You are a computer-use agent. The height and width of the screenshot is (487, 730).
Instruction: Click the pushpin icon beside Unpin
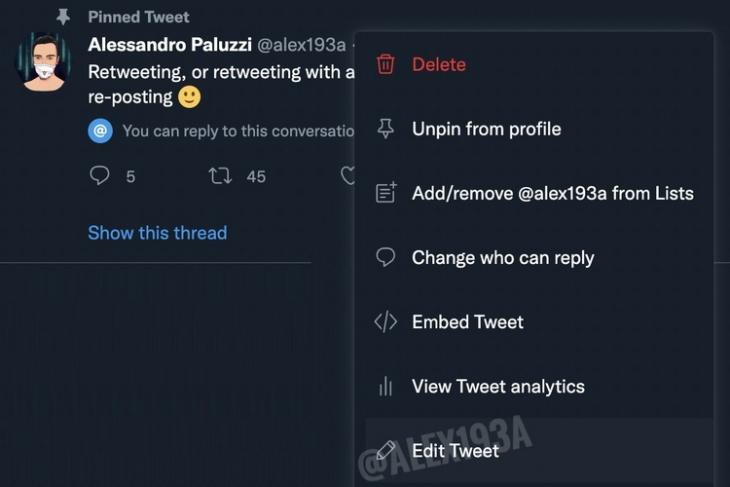pyautogui.click(x=385, y=129)
